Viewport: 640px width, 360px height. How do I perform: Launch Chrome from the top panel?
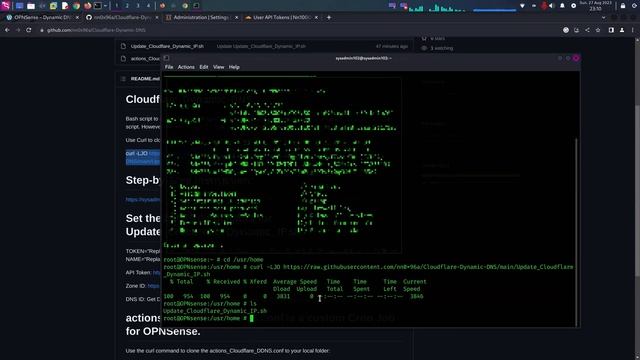(x=76, y=6)
